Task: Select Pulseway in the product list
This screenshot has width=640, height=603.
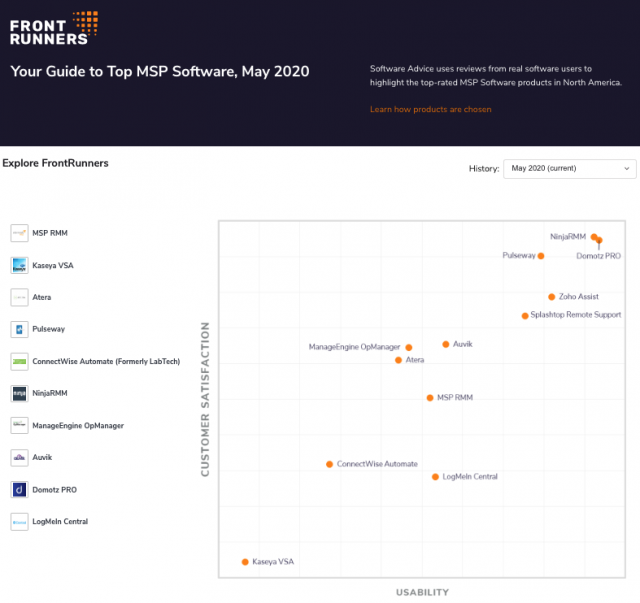Action: click(x=49, y=329)
